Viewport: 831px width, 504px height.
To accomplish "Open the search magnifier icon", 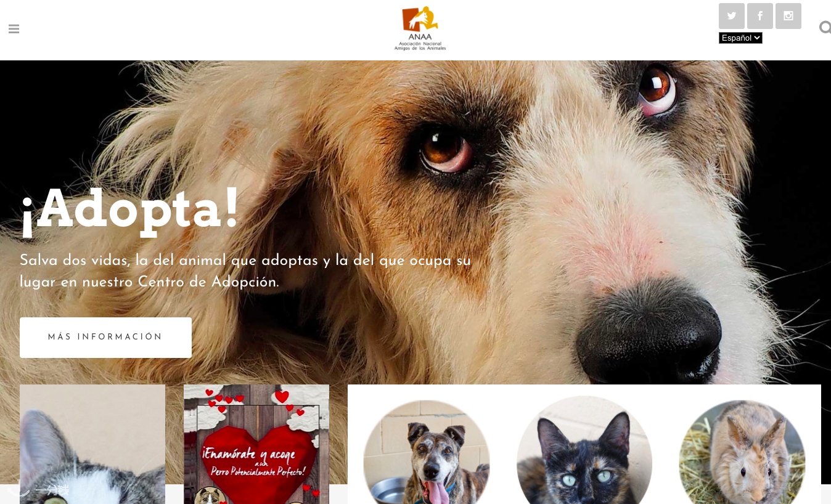I will coord(825,28).
